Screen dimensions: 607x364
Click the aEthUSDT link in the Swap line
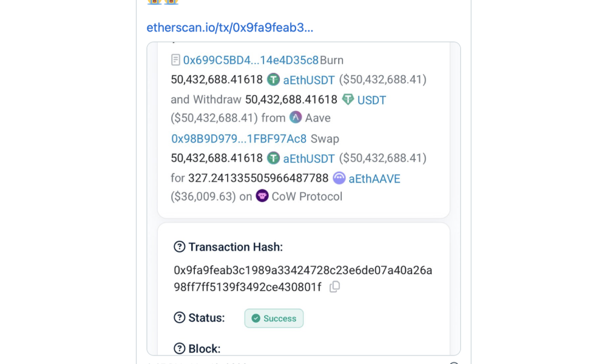(x=309, y=158)
